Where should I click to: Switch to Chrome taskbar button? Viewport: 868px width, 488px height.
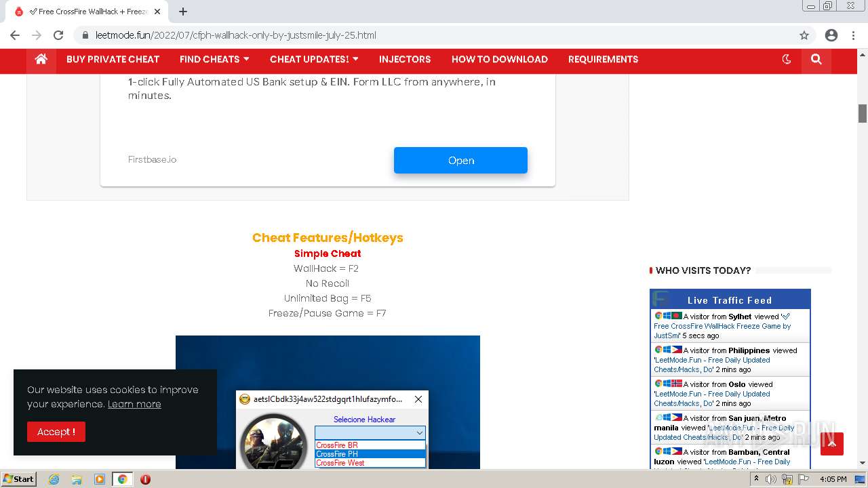click(x=122, y=479)
